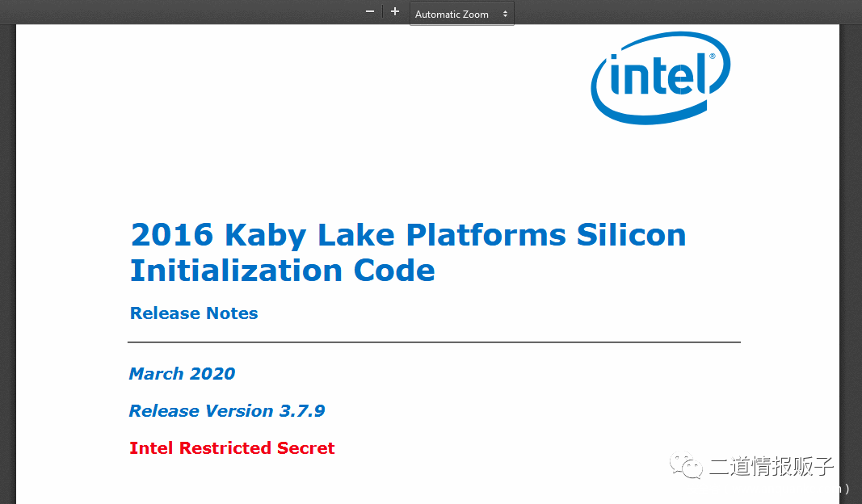Click the zoom in plus button
Screen dimensions: 862x504
(x=395, y=11)
